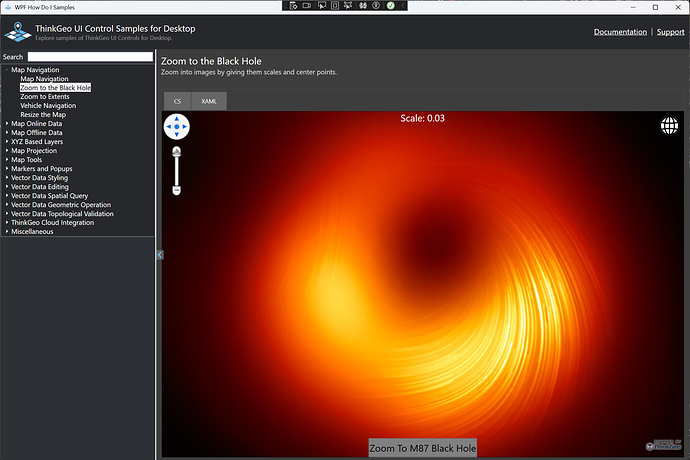This screenshot has width=690, height=460.
Task: Switch to the CS tab
Action: (177, 101)
